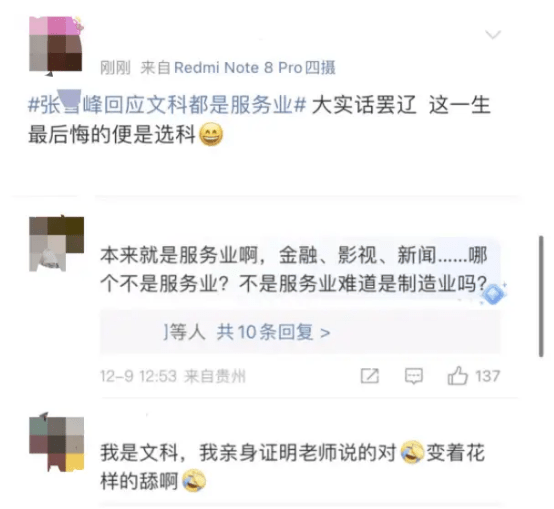Click the grinning emoji in the post
This screenshot has height=509, width=554.
[x=211, y=135]
